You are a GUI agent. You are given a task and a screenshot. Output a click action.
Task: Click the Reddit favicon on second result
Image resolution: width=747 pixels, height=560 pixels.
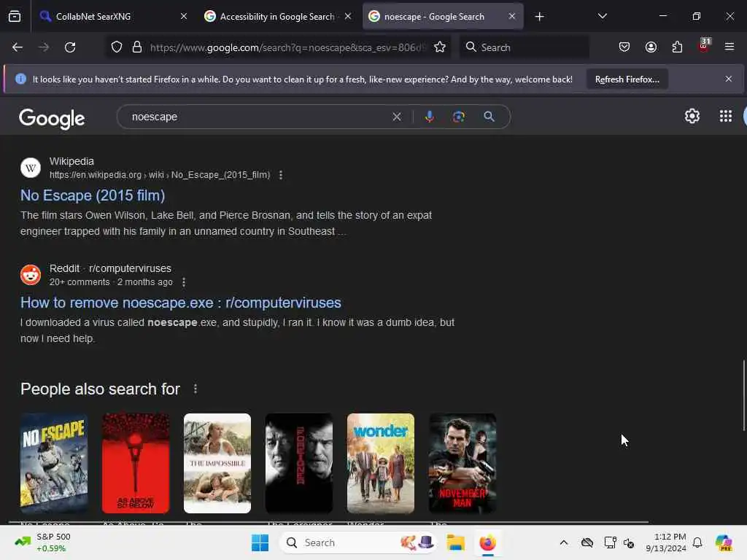(31, 275)
